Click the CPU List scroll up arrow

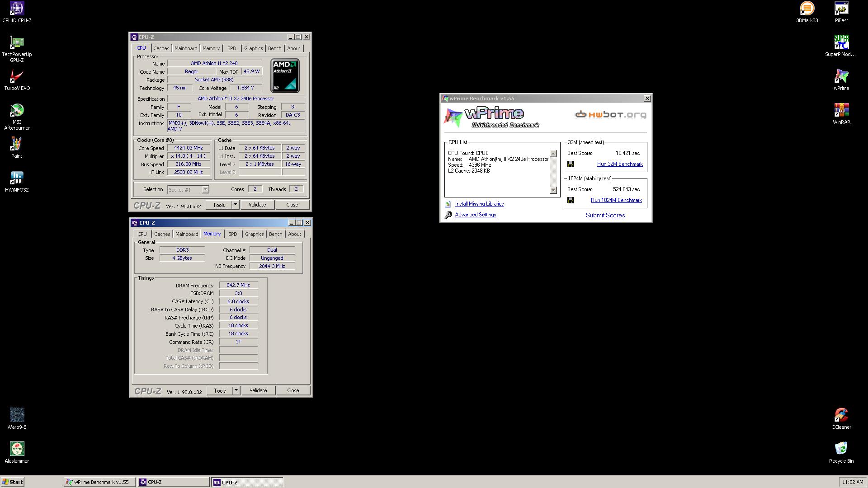(x=553, y=154)
